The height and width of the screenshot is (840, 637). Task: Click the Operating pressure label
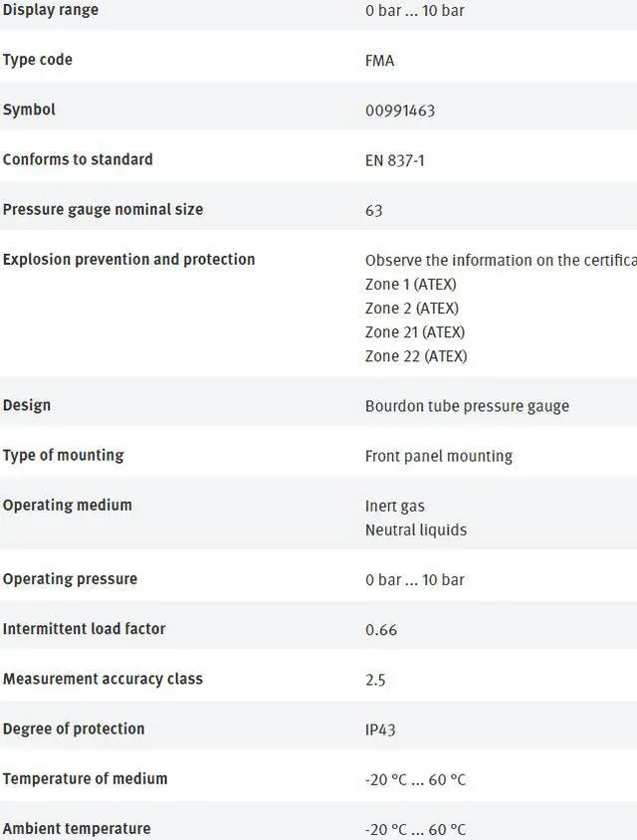70,578
